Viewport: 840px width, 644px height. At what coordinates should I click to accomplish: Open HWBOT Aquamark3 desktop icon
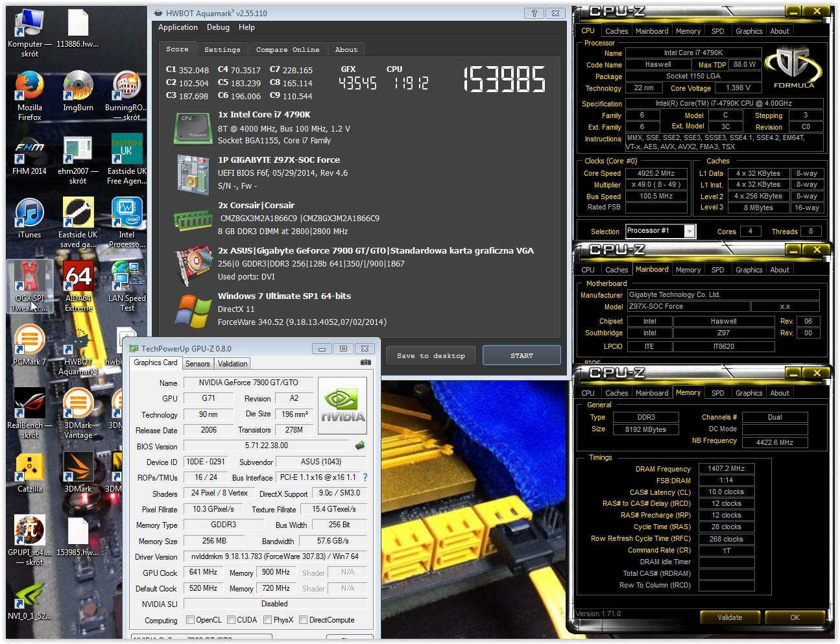pos(78,351)
